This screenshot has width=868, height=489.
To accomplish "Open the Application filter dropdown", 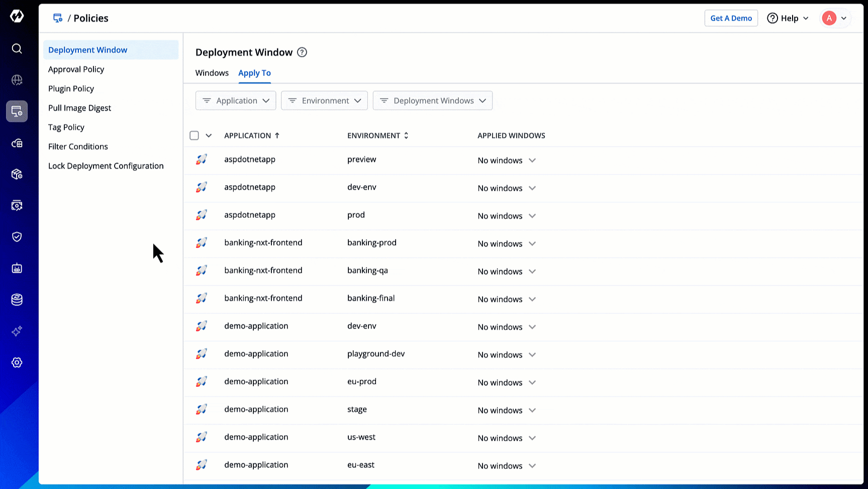I will [x=236, y=101].
